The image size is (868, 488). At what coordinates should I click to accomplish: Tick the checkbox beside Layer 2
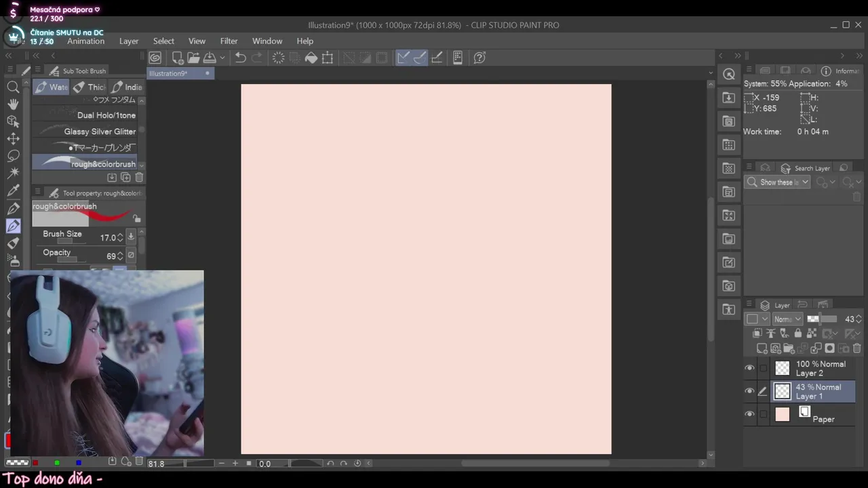tap(764, 368)
